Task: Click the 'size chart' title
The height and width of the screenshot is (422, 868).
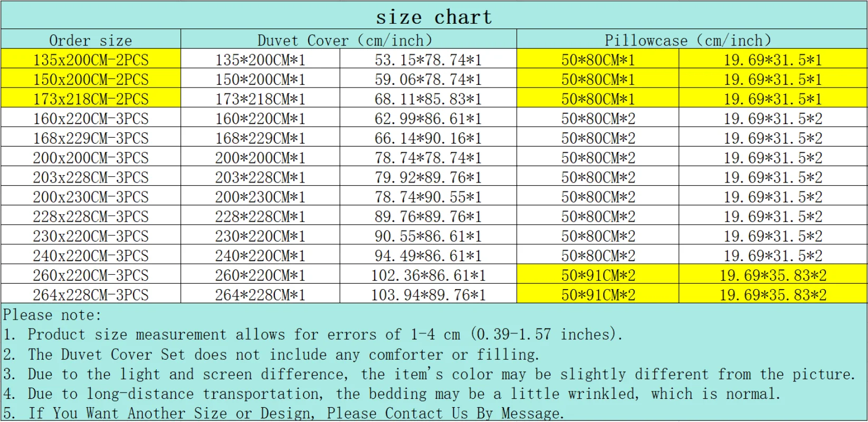Action: coord(434,17)
